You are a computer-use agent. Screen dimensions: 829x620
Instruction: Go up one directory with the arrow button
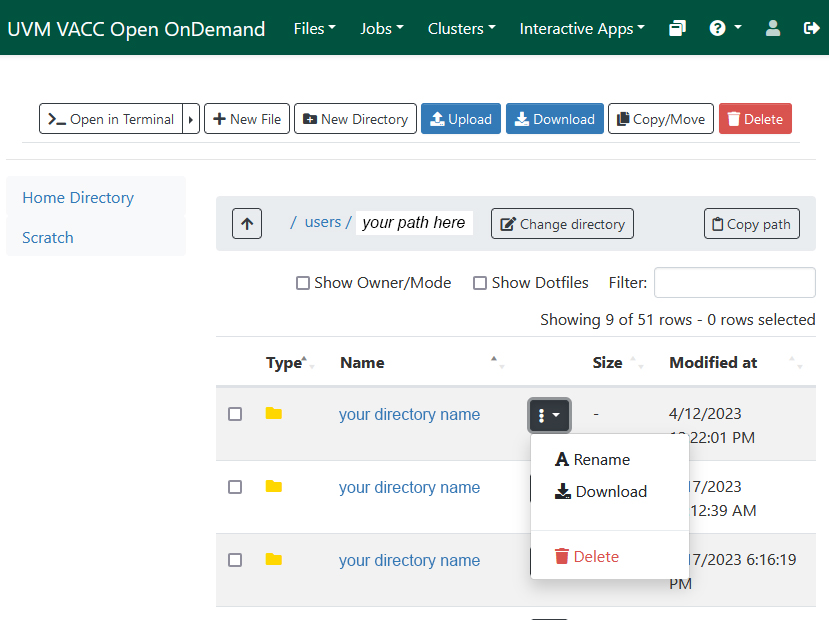tap(247, 224)
